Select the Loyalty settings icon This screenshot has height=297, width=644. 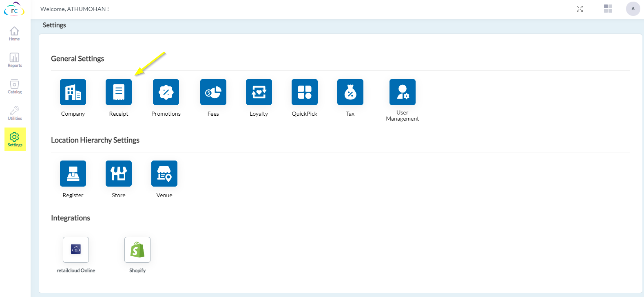pyautogui.click(x=259, y=92)
